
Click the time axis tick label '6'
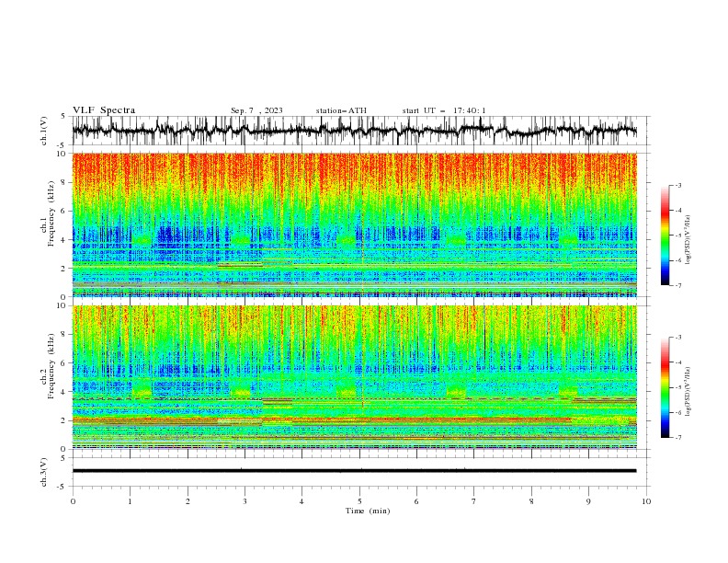pyautogui.click(x=416, y=501)
